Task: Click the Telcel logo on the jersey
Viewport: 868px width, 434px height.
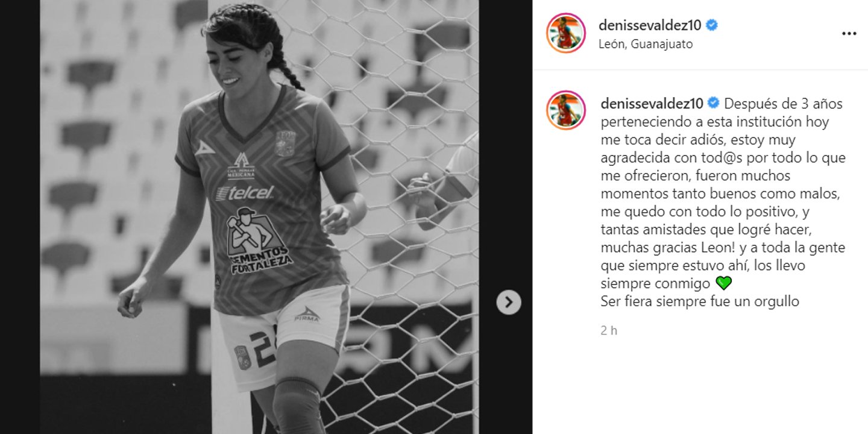Action: pos(245,192)
